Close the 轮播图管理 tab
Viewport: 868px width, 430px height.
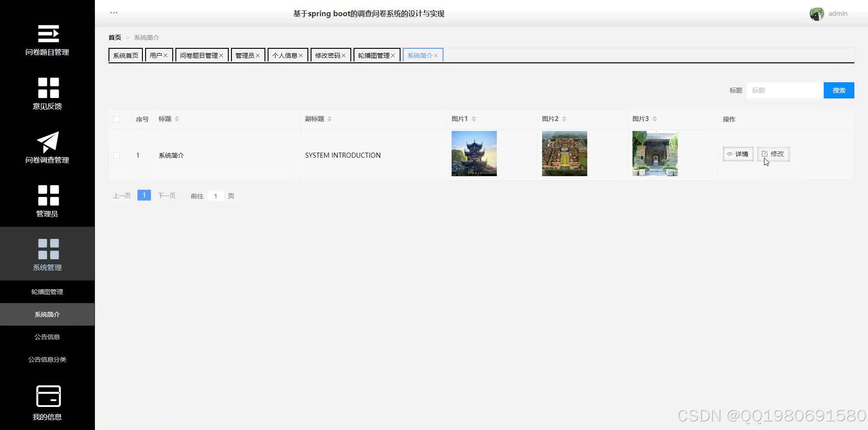[393, 56]
